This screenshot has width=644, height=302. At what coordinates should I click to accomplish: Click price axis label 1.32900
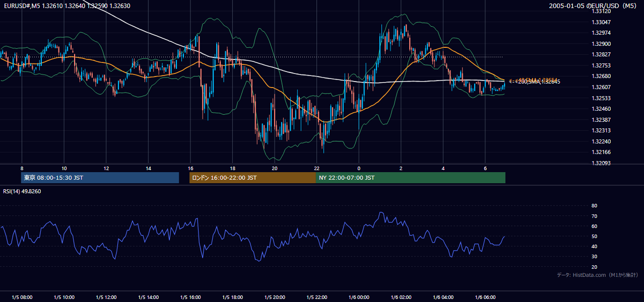[601, 44]
